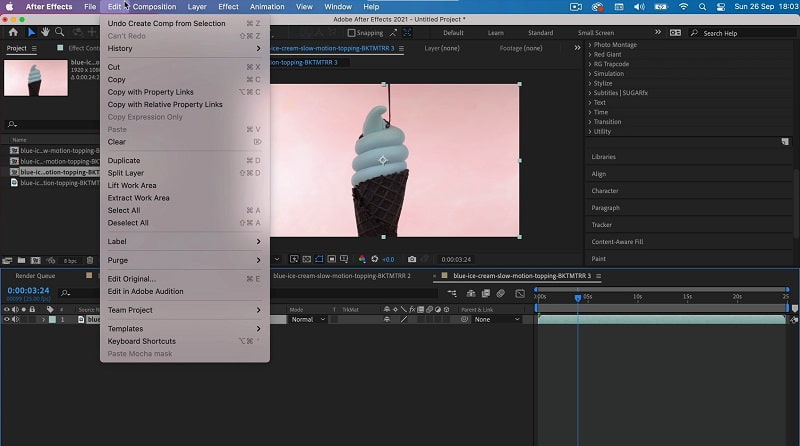Open the Composition menu
800x446 pixels.
[154, 6]
